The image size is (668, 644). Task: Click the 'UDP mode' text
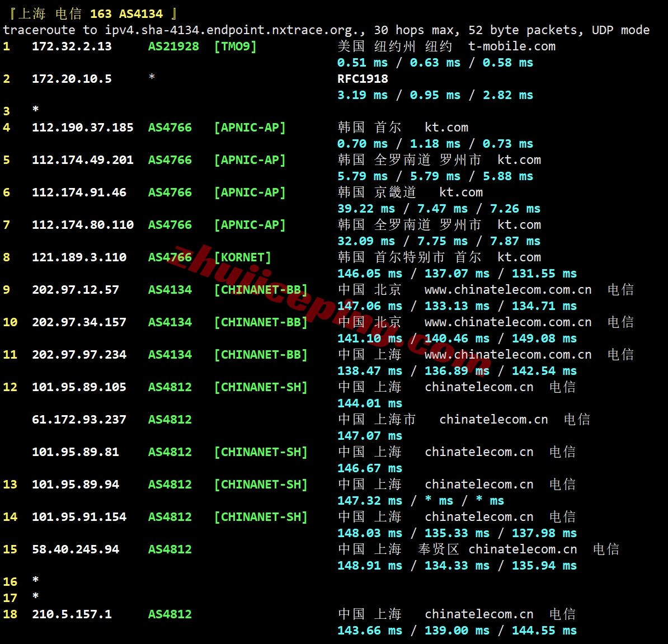[x=620, y=30]
